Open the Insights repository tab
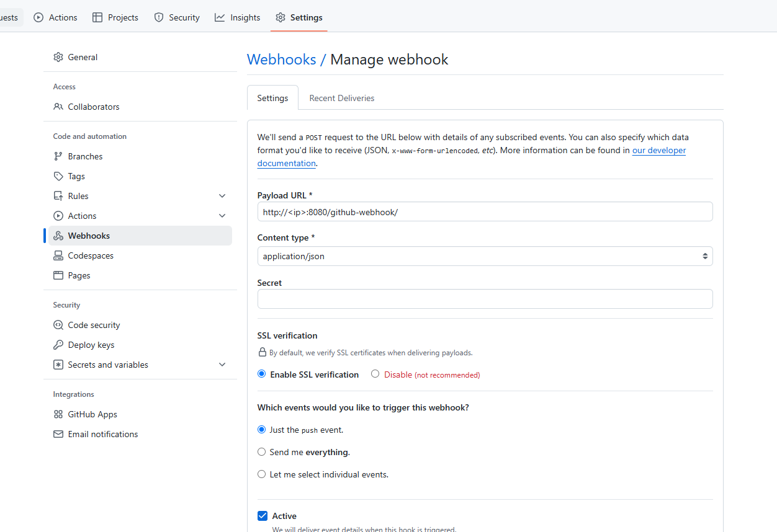777x532 pixels. point(238,17)
